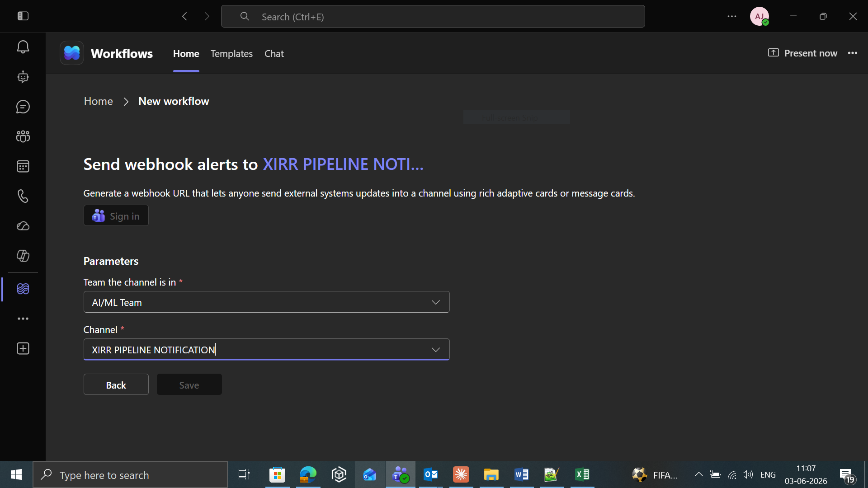Click the taskbar Type here to search box

pyautogui.click(x=130, y=475)
